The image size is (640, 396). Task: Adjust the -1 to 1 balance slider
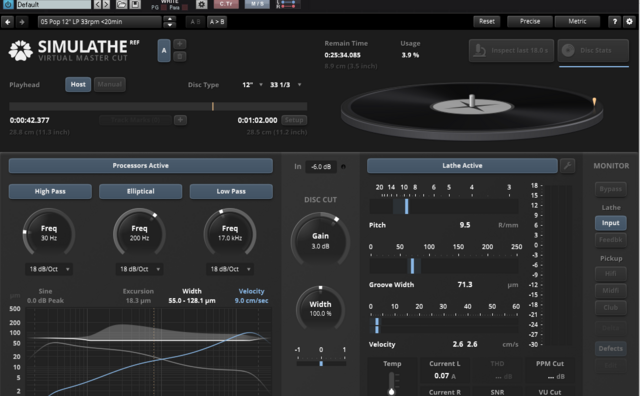tap(321, 363)
